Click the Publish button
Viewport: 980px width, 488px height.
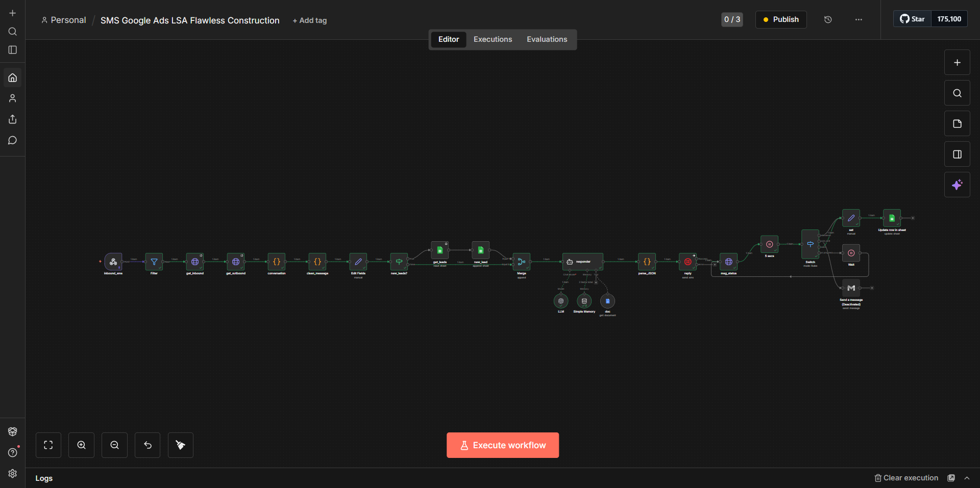781,19
